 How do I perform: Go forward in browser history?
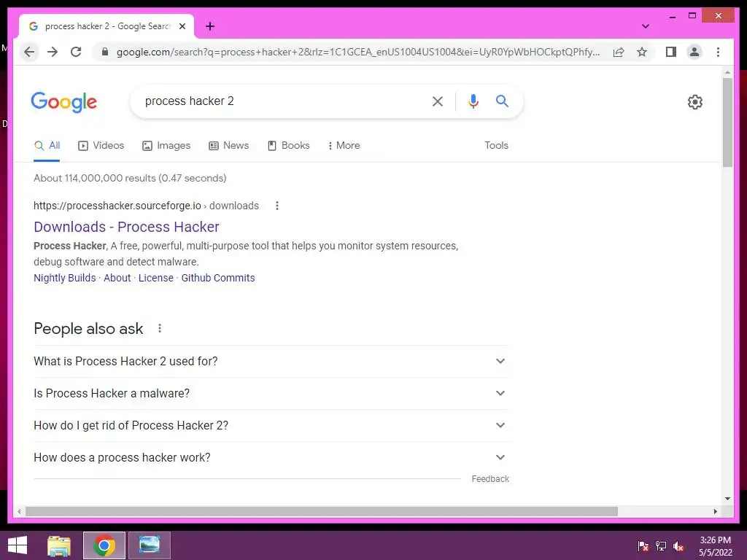53,52
